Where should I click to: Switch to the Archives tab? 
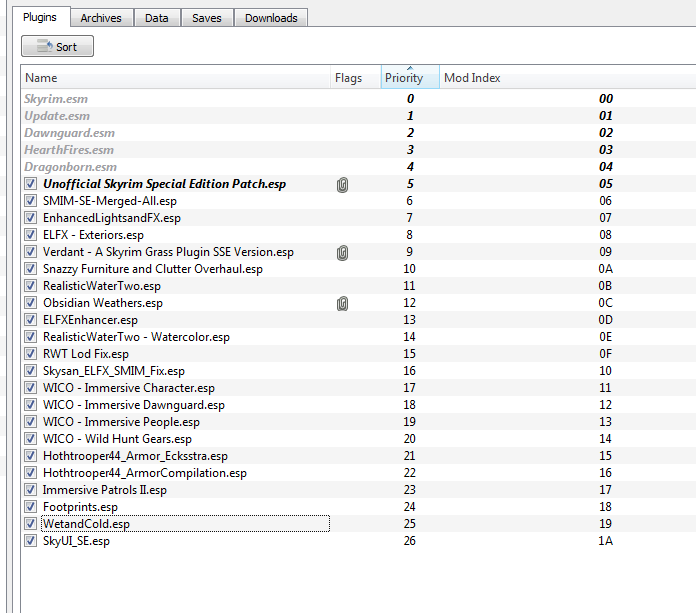pyautogui.click(x=101, y=18)
